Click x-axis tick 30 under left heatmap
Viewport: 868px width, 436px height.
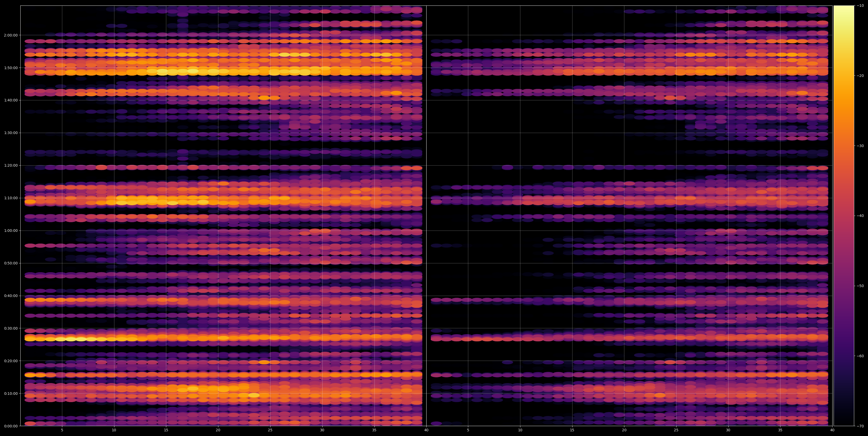click(322, 430)
